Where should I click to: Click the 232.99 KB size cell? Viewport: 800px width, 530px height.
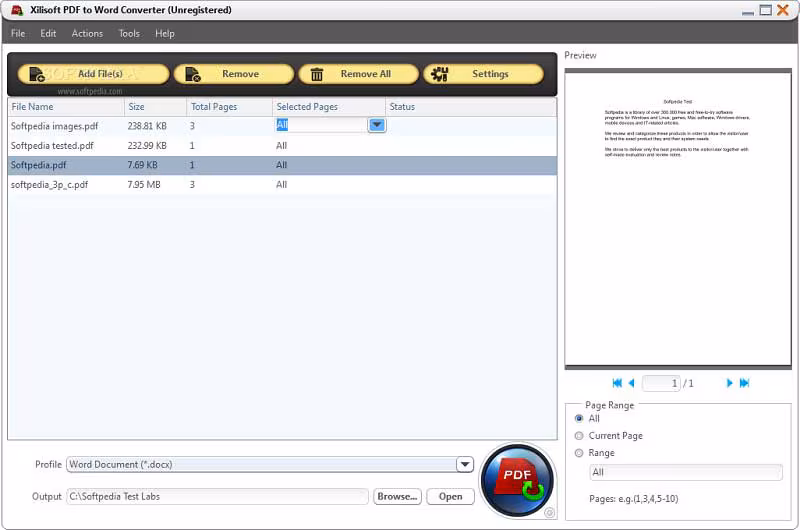pos(147,146)
